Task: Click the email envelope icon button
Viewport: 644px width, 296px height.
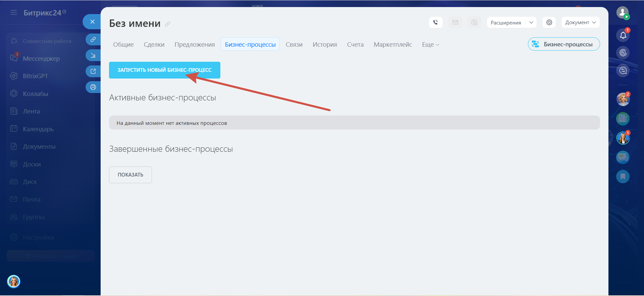Action: point(455,22)
